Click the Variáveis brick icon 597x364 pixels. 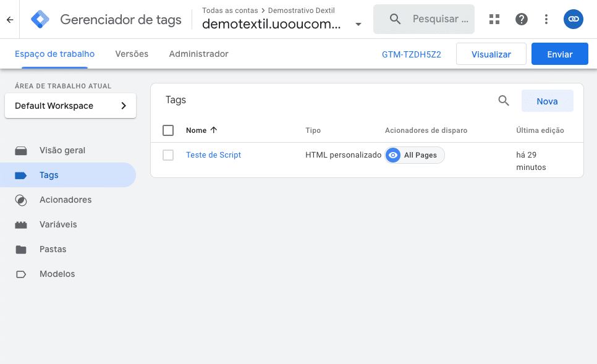(x=21, y=225)
